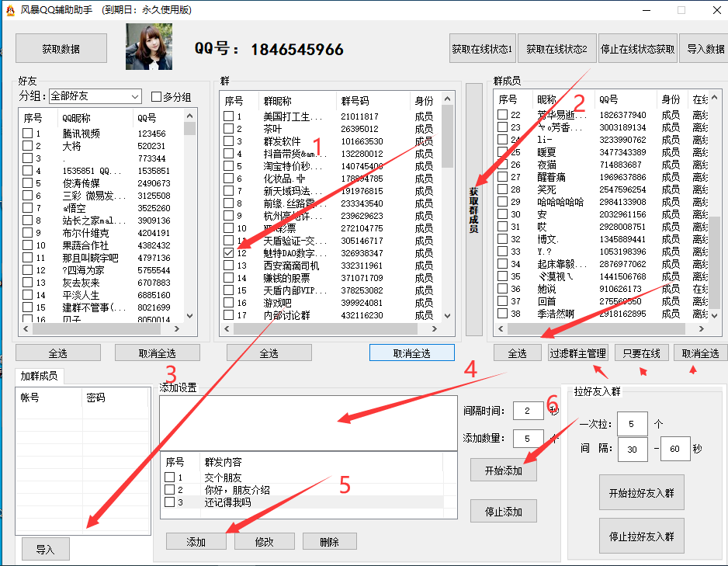The width and height of the screenshot is (728, 566).
Task: Click the vertical 获取群成员 button
Action: click(x=474, y=210)
